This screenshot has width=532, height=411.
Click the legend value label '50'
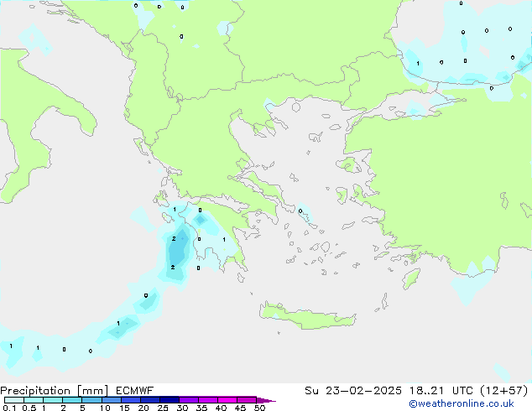[259, 408]
